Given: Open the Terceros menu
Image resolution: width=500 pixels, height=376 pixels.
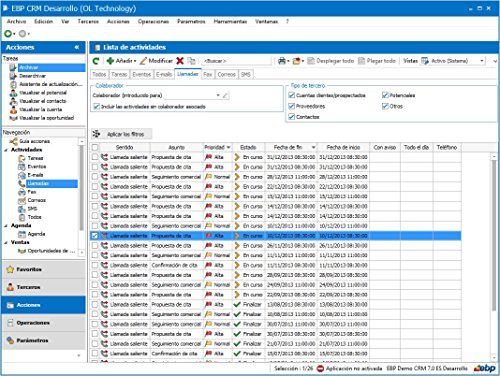Looking at the screenshot, I should 88,21.
